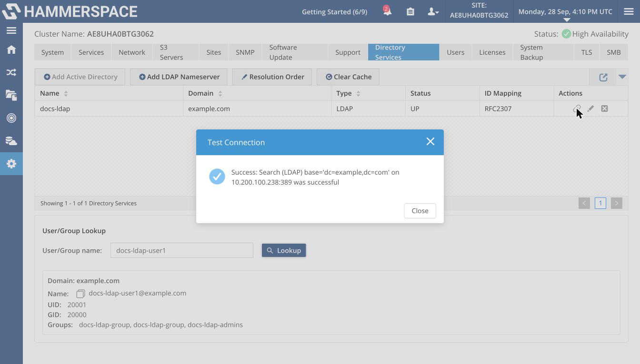Open the notifications bell icon

pyautogui.click(x=387, y=11)
